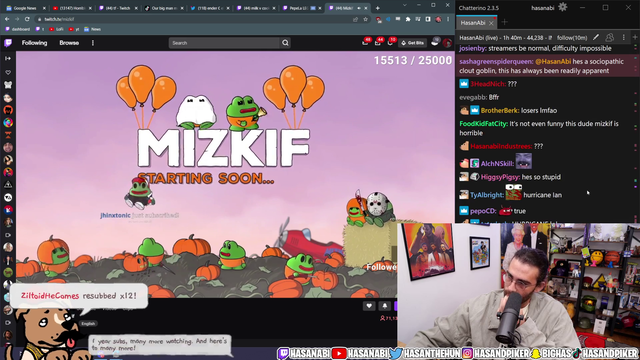Share this page from the address bar
Screen dimensions: 640x360
coord(356,19)
